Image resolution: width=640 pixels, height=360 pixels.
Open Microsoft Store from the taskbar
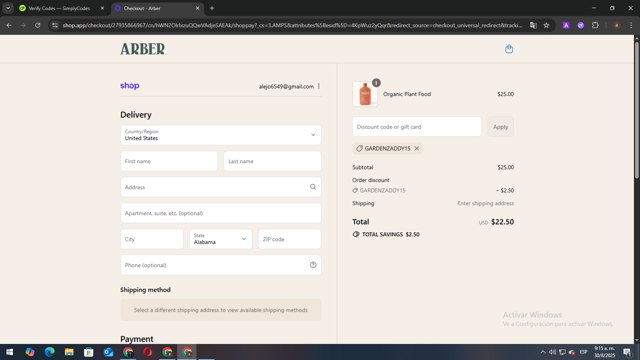tap(89, 352)
